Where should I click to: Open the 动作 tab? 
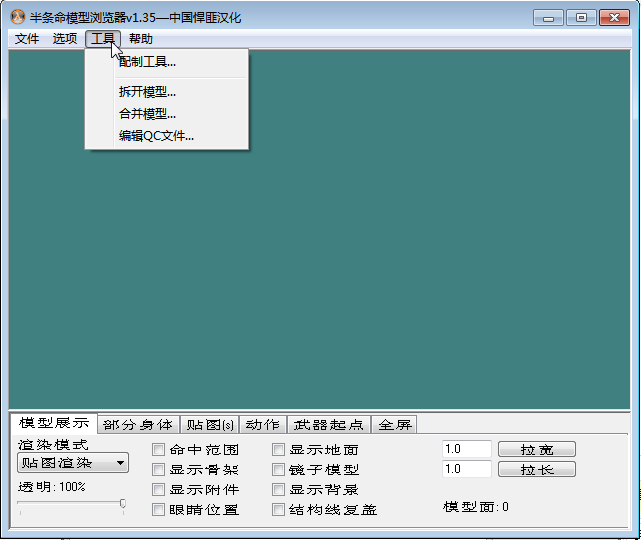(263, 425)
